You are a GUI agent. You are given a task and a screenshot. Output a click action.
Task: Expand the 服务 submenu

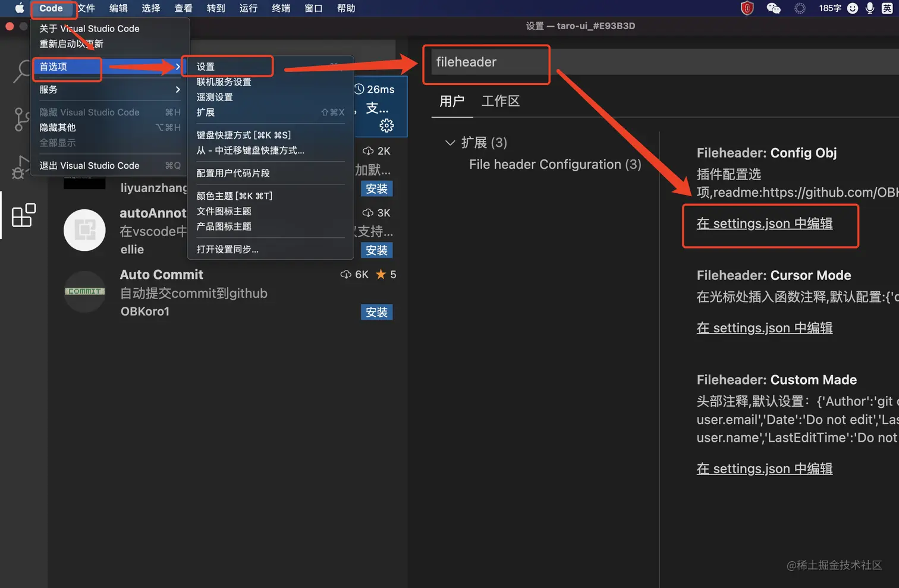point(110,90)
